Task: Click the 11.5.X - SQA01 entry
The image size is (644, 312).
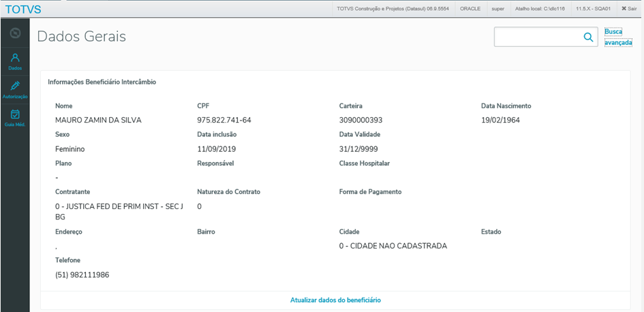Action: (x=594, y=8)
